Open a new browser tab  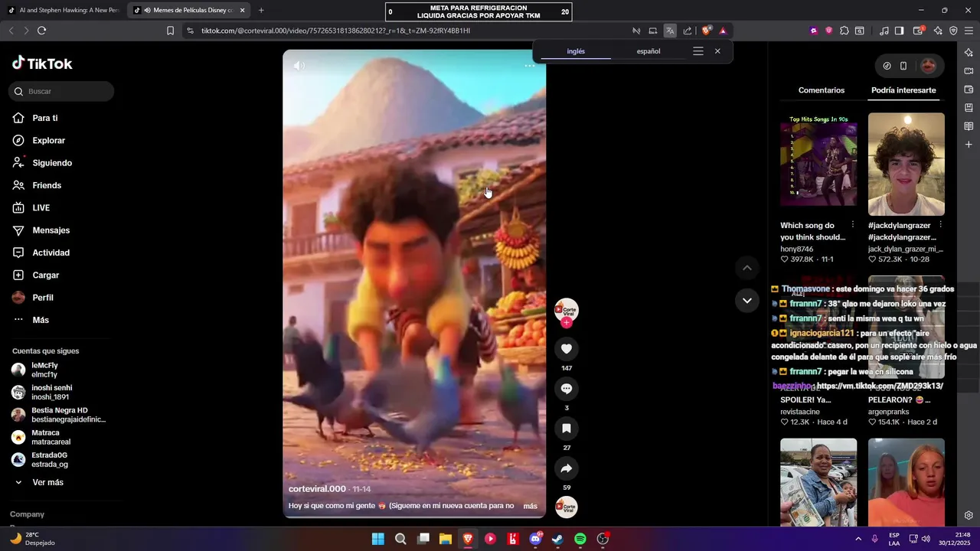(261, 10)
